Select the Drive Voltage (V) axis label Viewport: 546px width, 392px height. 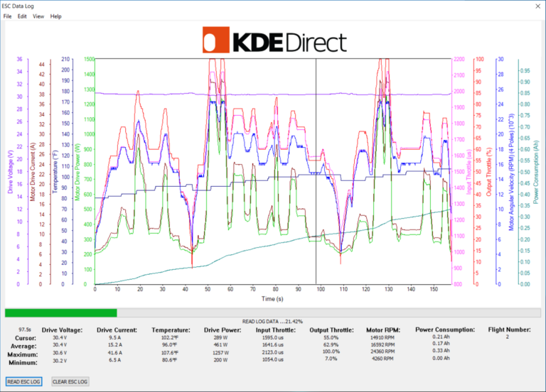pos(10,171)
